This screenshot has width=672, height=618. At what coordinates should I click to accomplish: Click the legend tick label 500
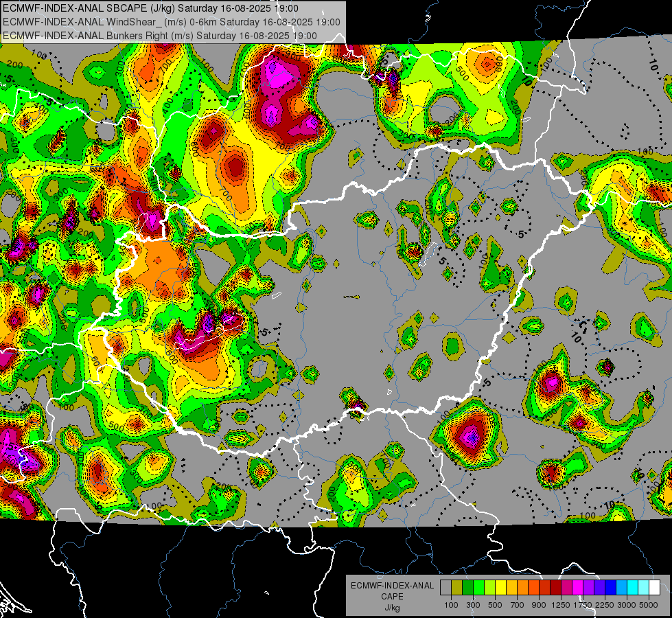click(x=495, y=605)
